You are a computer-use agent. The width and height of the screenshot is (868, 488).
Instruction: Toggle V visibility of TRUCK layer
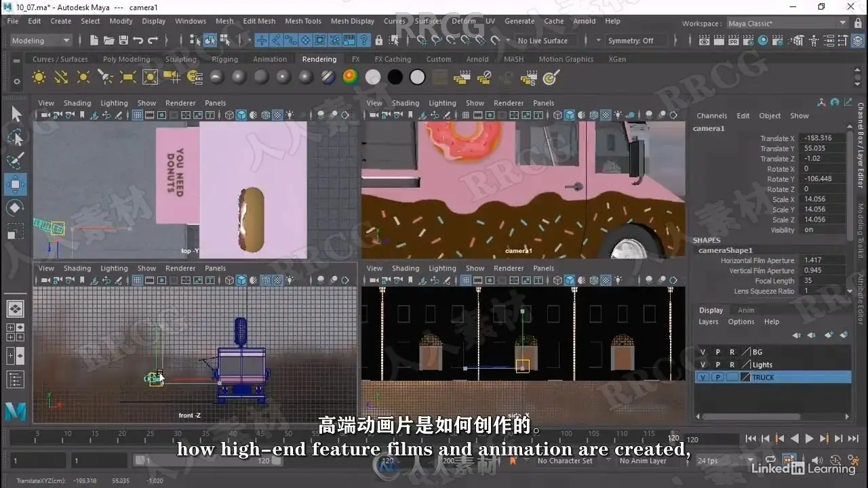point(703,378)
